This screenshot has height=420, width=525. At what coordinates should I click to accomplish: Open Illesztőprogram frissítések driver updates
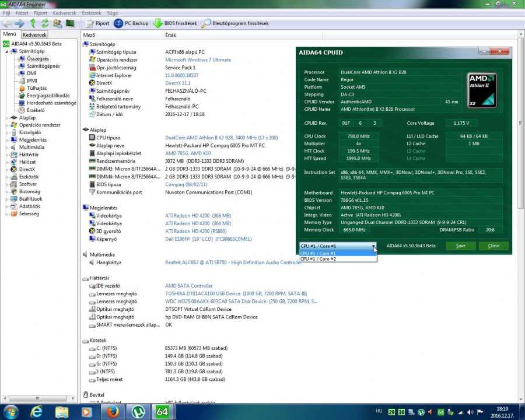pos(235,23)
